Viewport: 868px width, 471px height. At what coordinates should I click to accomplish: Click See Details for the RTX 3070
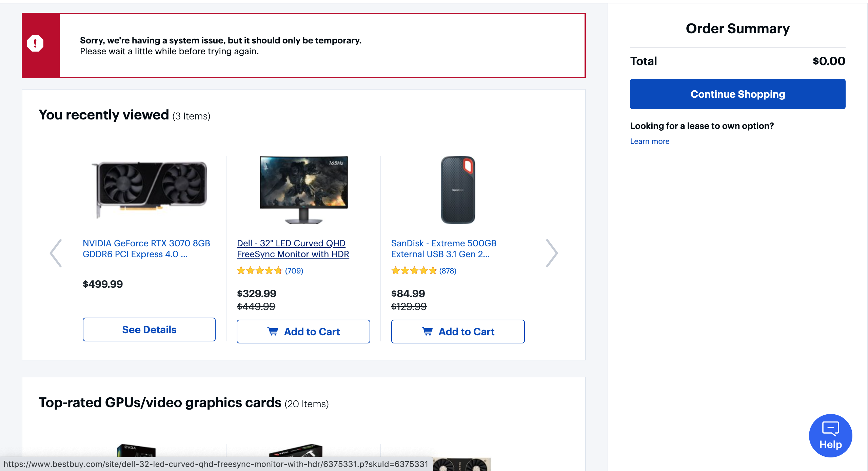point(149,329)
